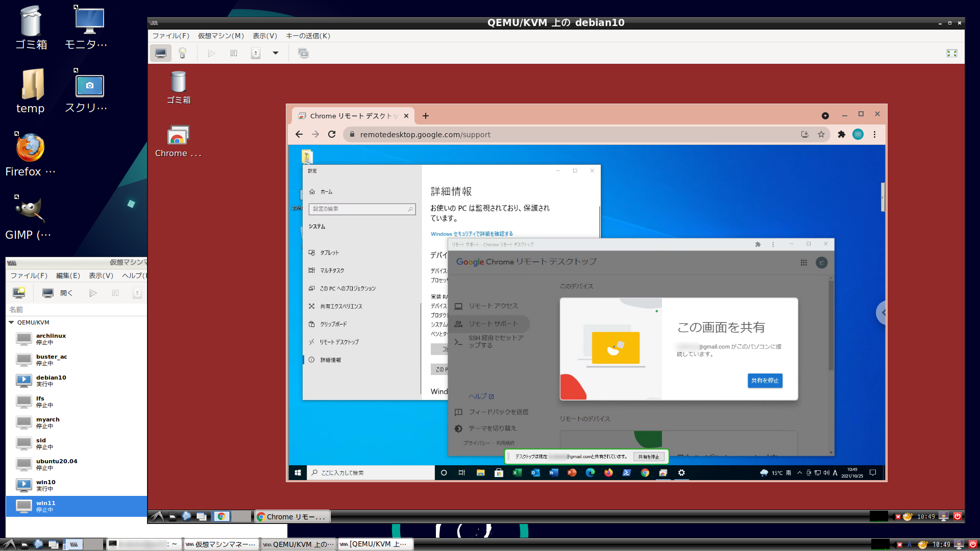Select the running debian10 virtual machine
This screenshot has height=551, width=980.
[77, 381]
